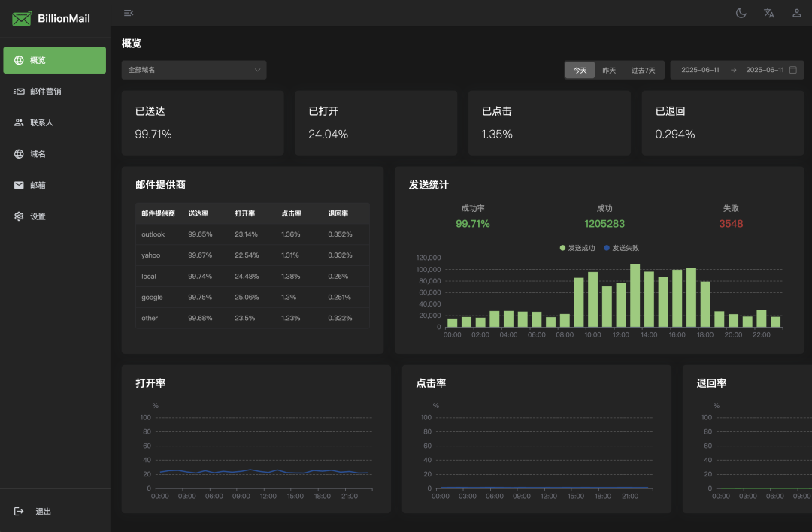This screenshot has height=532, width=812.
Task: Click the 邮件提供商 panel heading
Action: (161, 185)
